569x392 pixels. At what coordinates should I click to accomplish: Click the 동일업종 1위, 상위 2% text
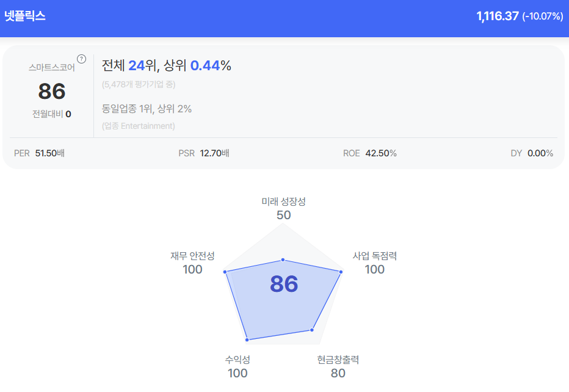[147, 109]
